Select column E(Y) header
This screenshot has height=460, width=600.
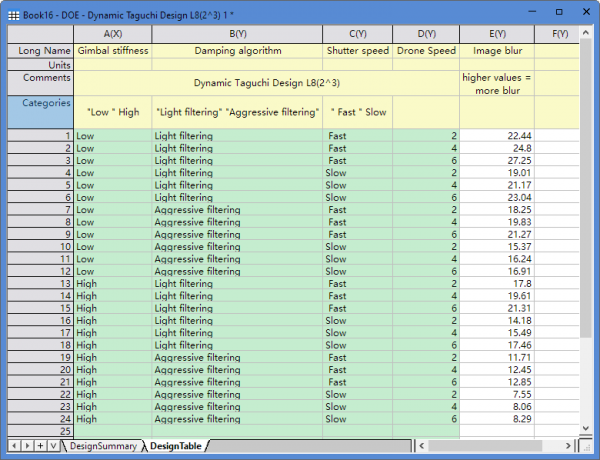pyautogui.click(x=497, y=34)
